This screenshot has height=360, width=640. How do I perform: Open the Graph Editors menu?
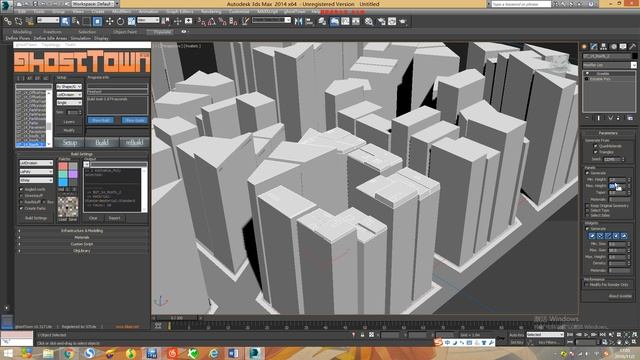point(180,11)
